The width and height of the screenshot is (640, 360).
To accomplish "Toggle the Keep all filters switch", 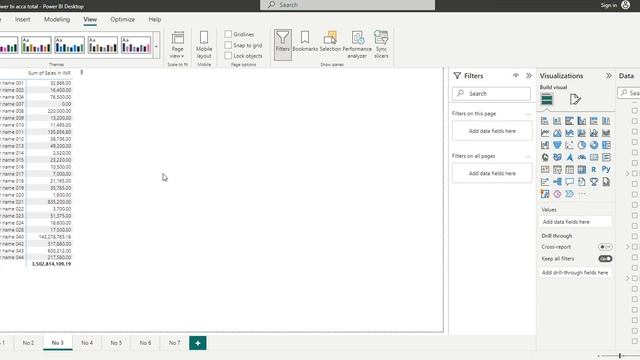I will [x=605, y=259].
